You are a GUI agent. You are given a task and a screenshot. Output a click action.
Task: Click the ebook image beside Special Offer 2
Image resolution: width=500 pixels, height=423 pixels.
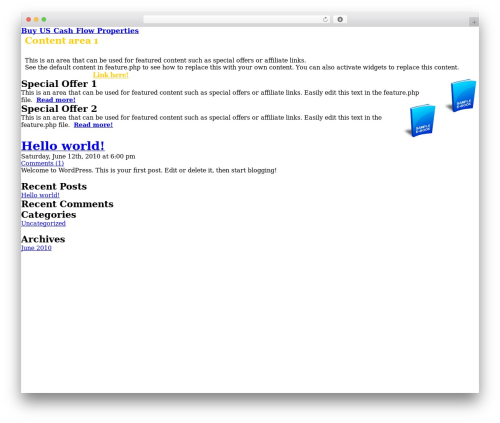pos(420,120)
